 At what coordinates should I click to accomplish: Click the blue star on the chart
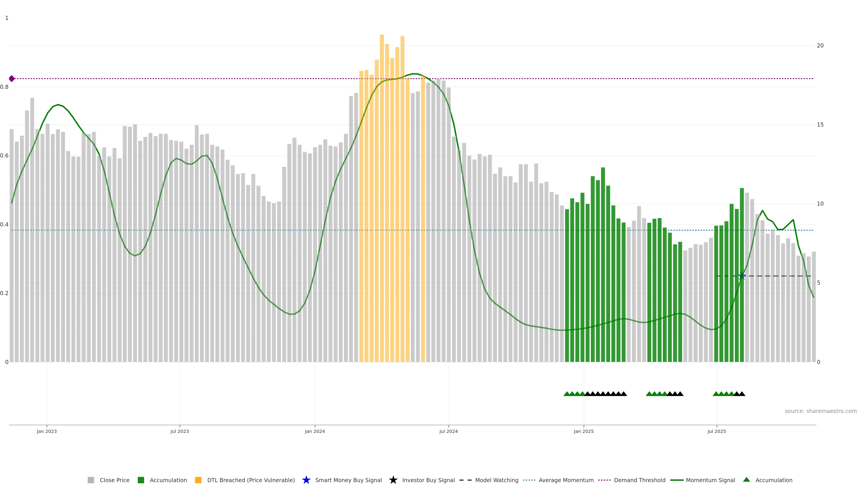click(x=742, y=276)
